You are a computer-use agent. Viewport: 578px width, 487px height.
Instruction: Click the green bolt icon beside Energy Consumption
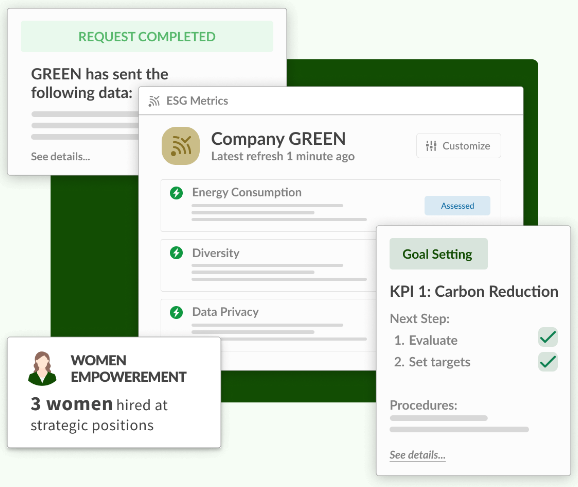tap(177, 192)
